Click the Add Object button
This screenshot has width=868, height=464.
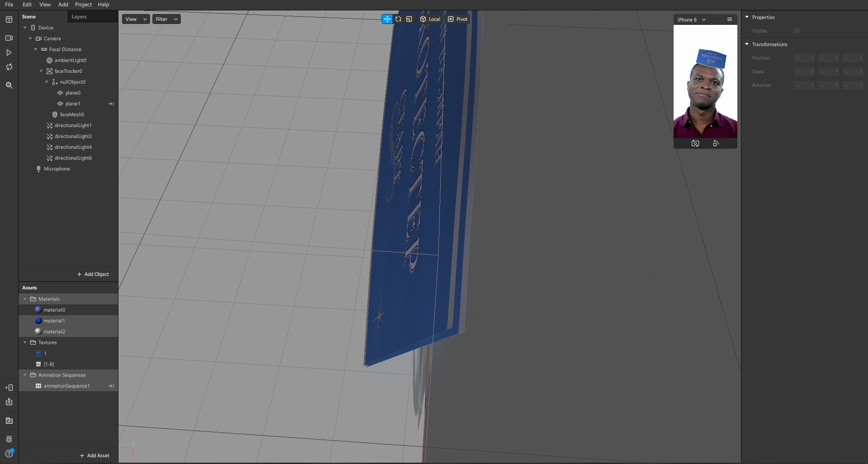click(x=93, y=274)
